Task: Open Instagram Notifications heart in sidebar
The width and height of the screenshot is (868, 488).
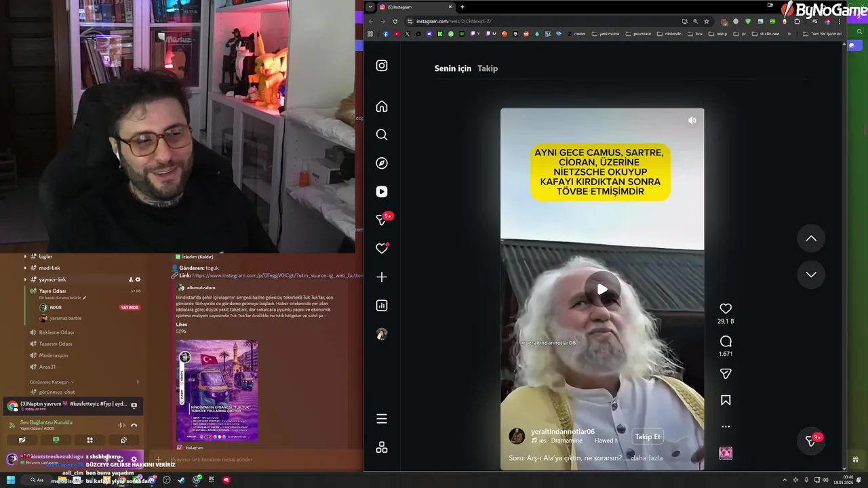Action: [382, 249]
